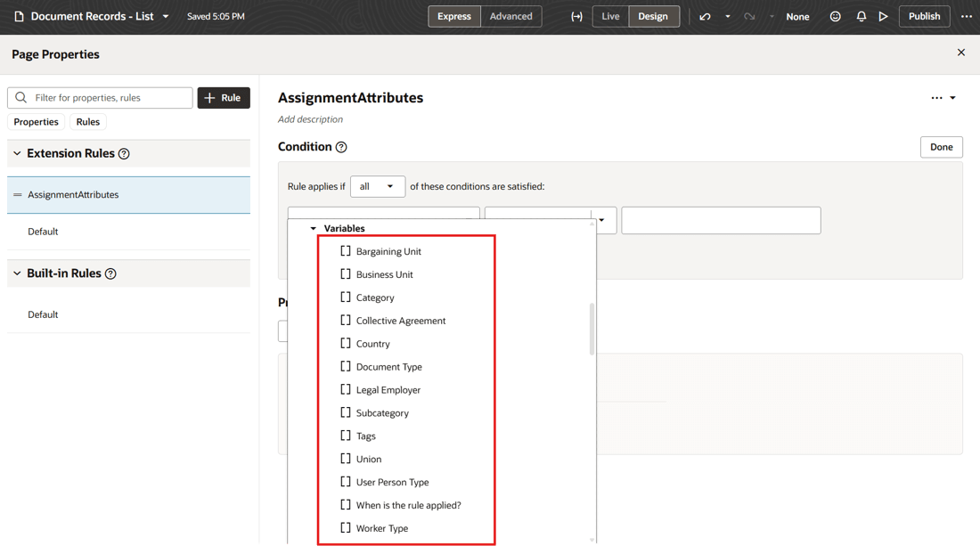
Task: Click the None selector in the header
Action: coord(797,16)
